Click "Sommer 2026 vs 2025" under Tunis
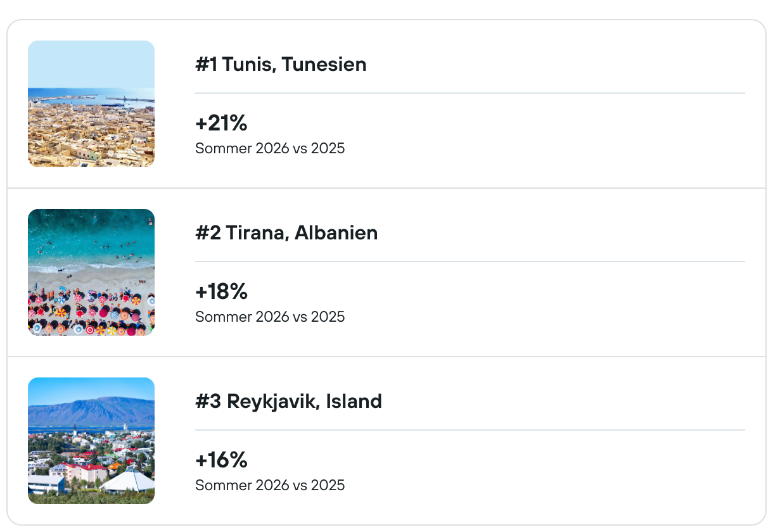773x532 pixels. 270,149
